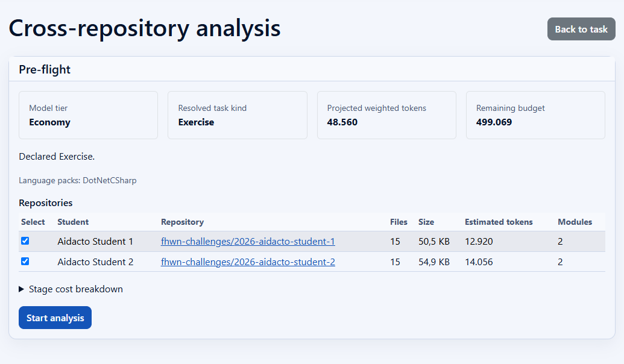Click size value 50,5 KB

[433, 242]
